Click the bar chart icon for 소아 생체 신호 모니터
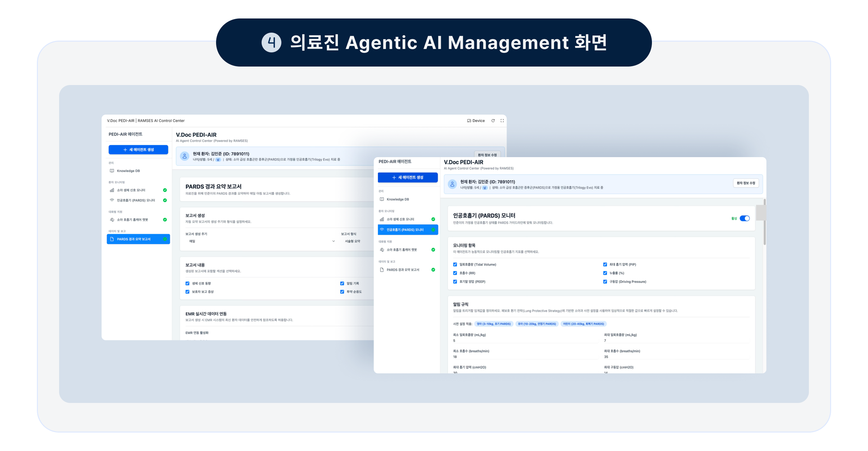The image size is (868, 451). tap(112, 190)
